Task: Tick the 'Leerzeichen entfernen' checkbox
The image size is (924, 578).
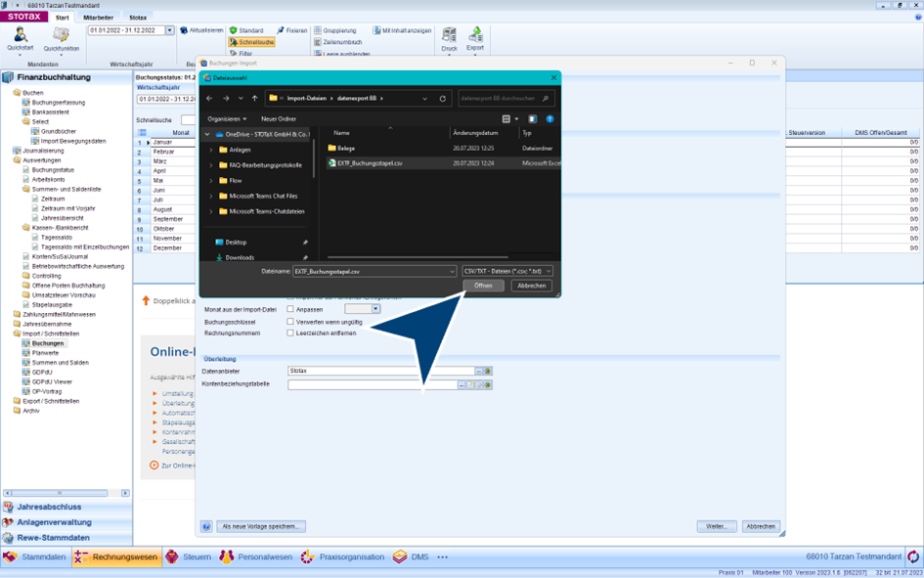Action: [290, 333]
